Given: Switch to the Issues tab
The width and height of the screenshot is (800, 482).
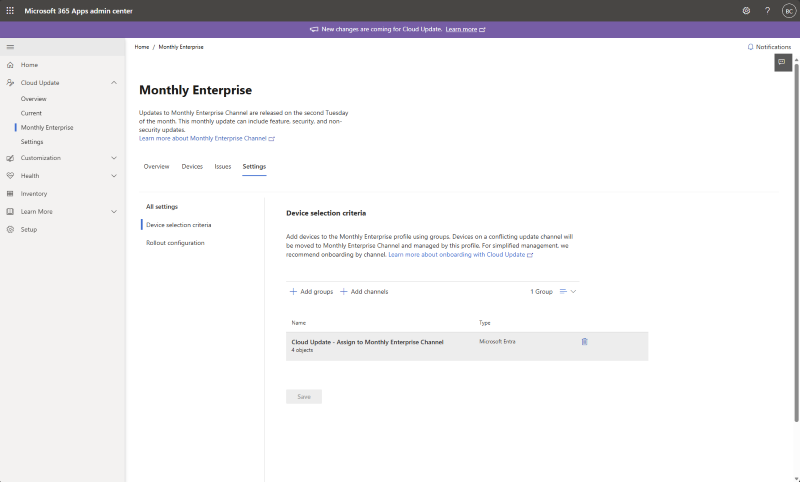Looking at the screenshot, I should coord(222,167).
